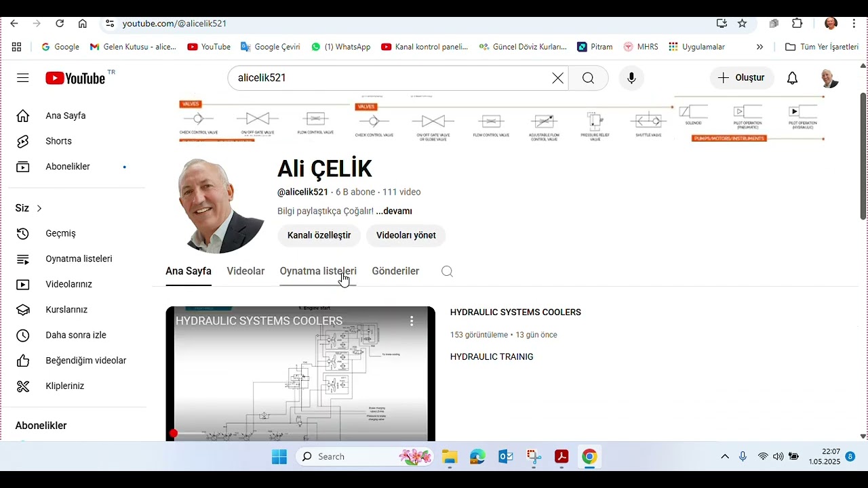Open Geçmiş in the sidebar
868x488 pixels.
77,233
